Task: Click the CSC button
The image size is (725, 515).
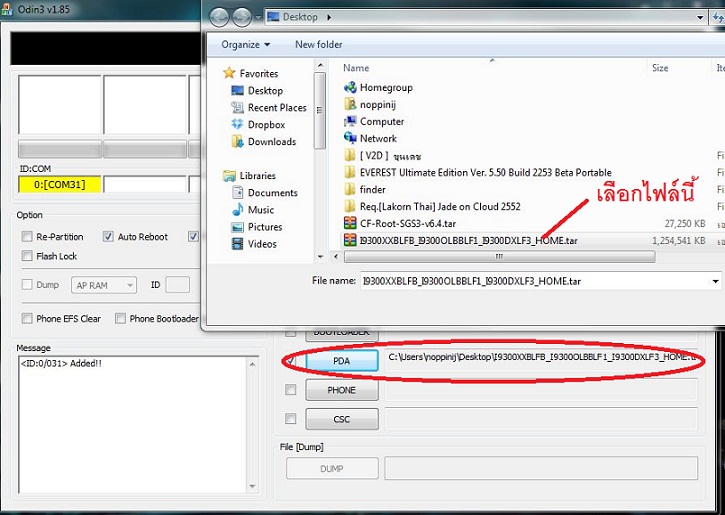Action: coord(342,419)
